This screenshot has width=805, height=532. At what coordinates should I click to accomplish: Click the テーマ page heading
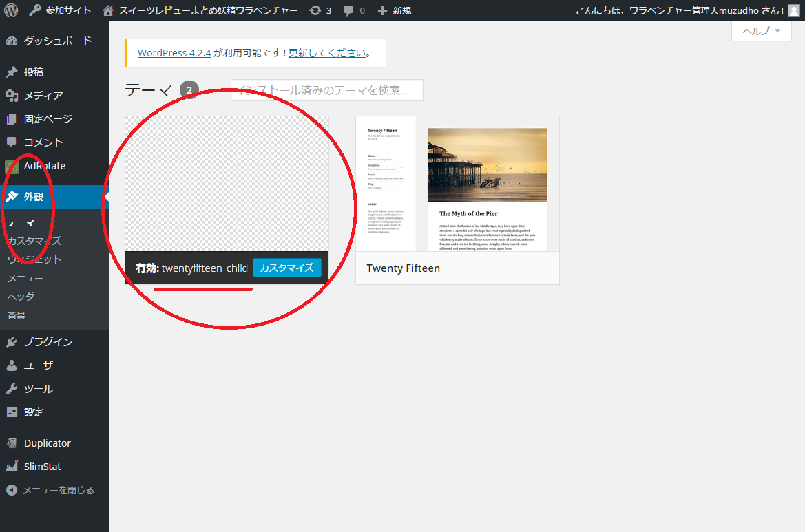pos(148,90)
